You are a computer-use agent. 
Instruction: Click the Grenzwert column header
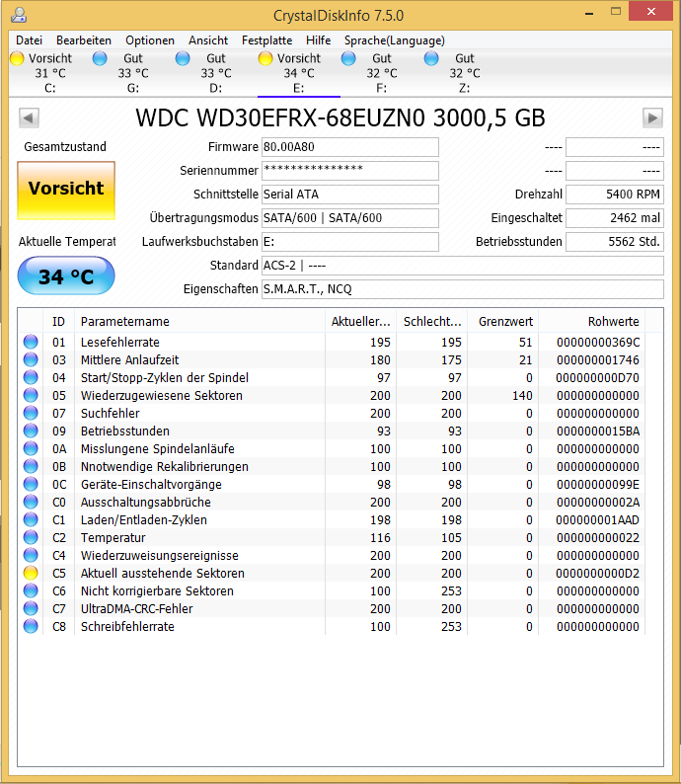tap(502, 322)
